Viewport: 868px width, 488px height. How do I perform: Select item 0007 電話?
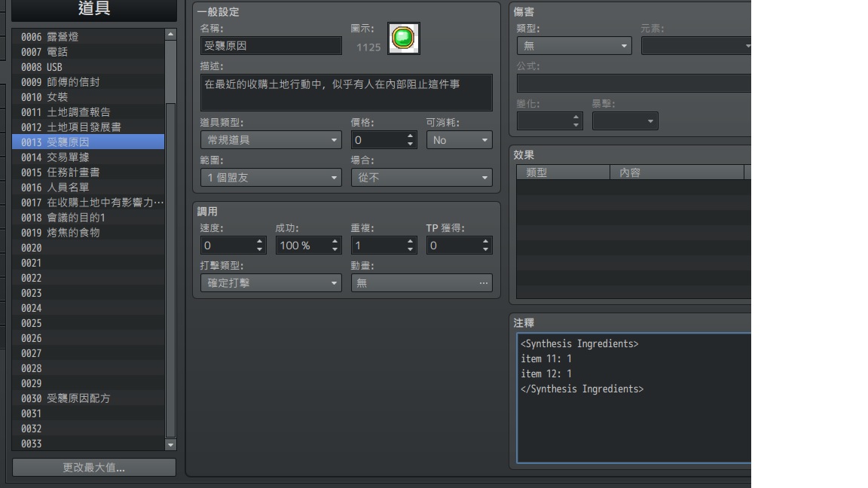click(x=88, y=52)
